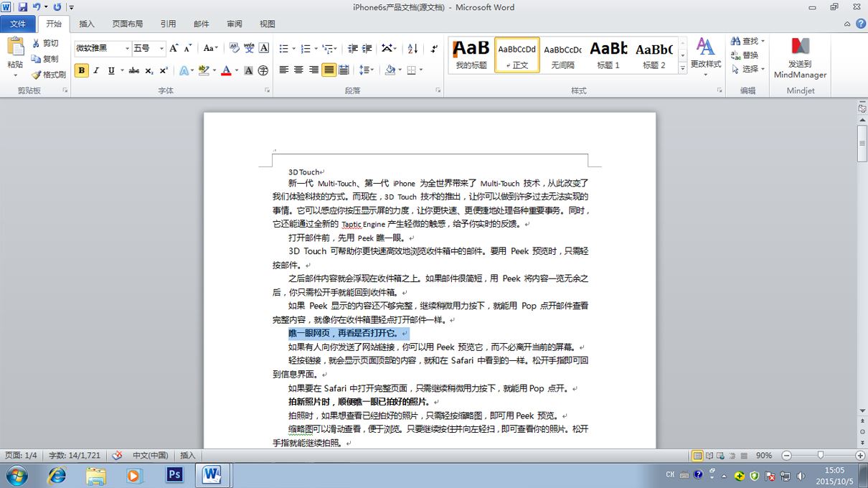This screenshot has height=488, width=868.
Task: Open the font size dropdown 五号
Action: 148,48
